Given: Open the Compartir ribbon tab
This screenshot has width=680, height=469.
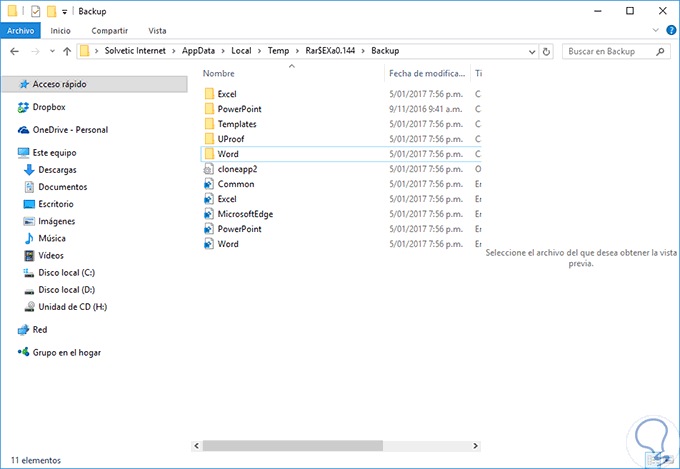Looking at the screenshot, I should pyautogui.click(x=109, y=31).
